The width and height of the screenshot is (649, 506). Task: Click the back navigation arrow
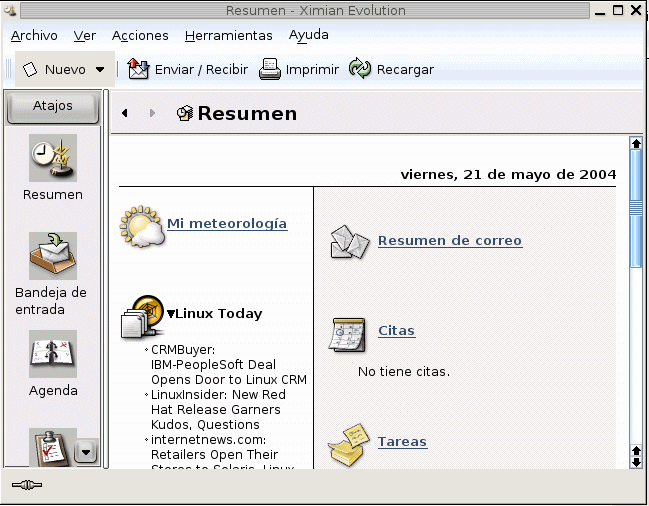point(125,114)
